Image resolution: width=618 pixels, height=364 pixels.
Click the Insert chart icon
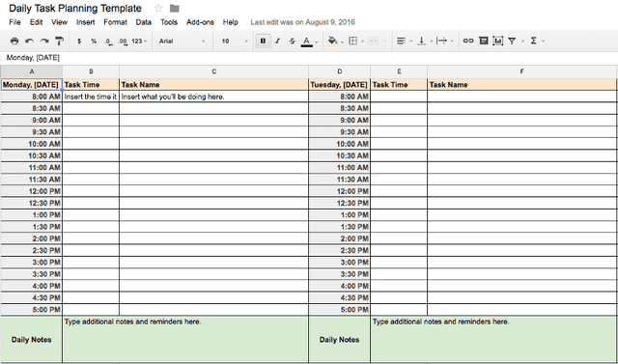click(x=498, y=41)
